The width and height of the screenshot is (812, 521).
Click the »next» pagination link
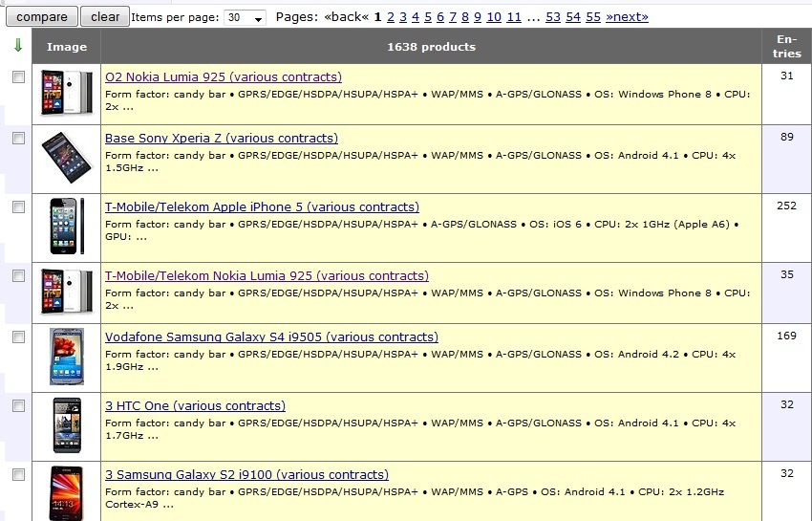click(627, 16)
